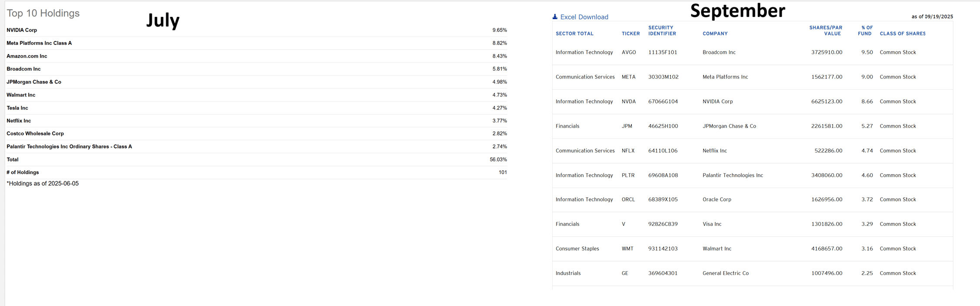Image resolution: width=980 pixels, height=306 pixels.
Task: Click security identifier 11135F101
Action: coord(663,52)
